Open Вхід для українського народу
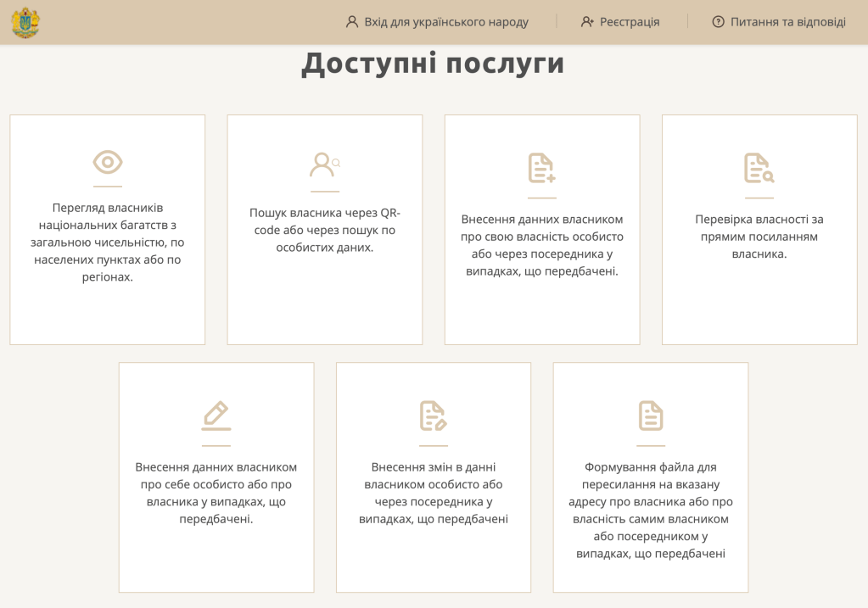The image size is (868, 608). [x=445, y=22]
